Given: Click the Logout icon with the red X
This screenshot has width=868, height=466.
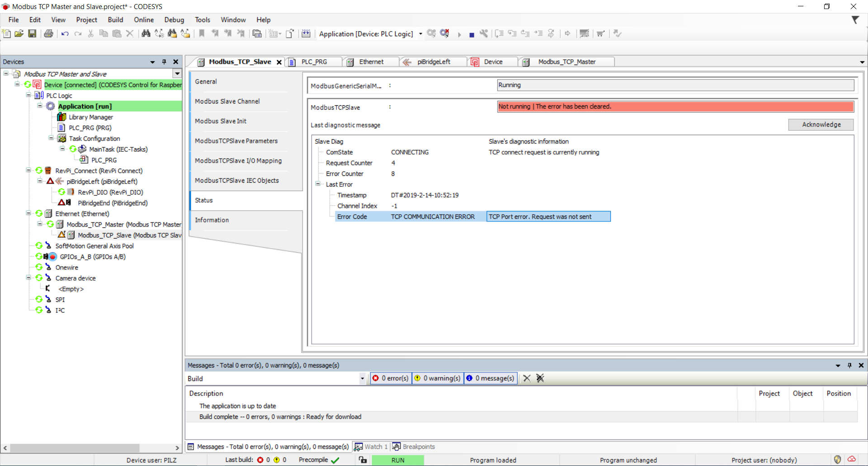Looking at the screenshot, I should pos(445,33).
